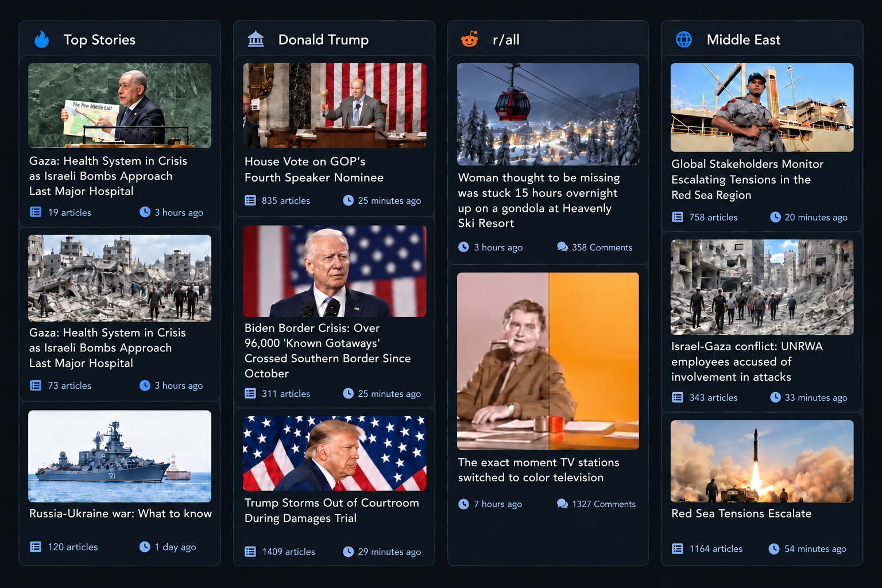The image size is (882, 588).
Task: Open the Middle East column heading
Action: [744, 40]
